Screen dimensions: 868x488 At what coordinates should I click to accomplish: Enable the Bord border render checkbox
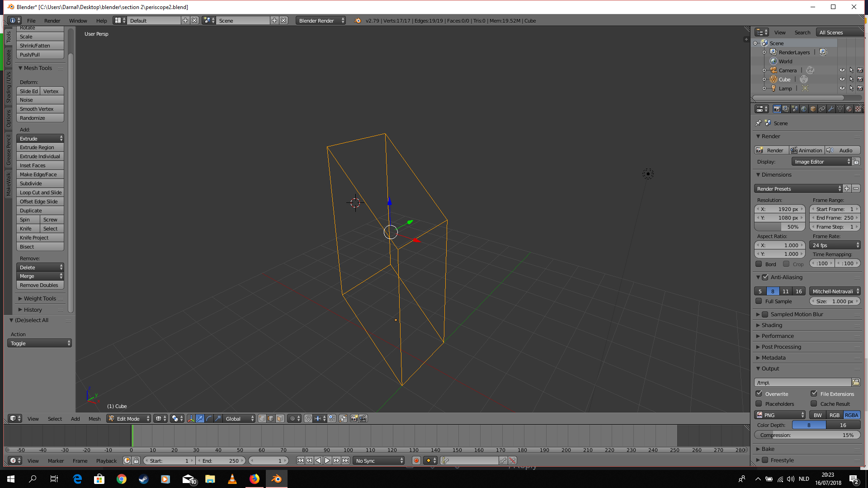tap(759, 264)
